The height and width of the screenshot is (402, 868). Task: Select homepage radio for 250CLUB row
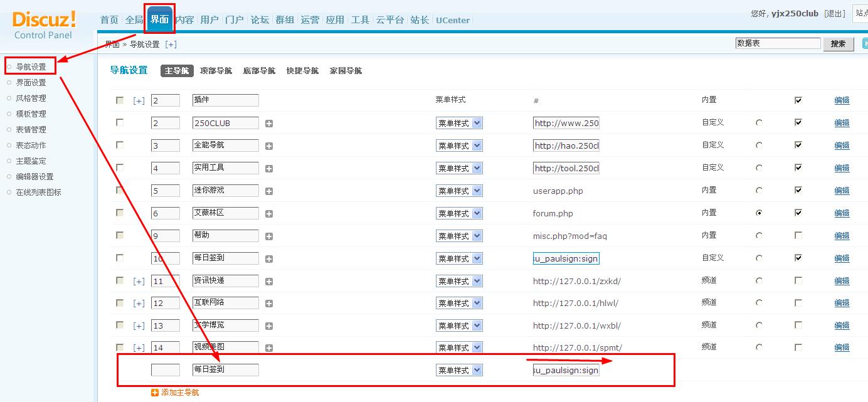point(760,123)
